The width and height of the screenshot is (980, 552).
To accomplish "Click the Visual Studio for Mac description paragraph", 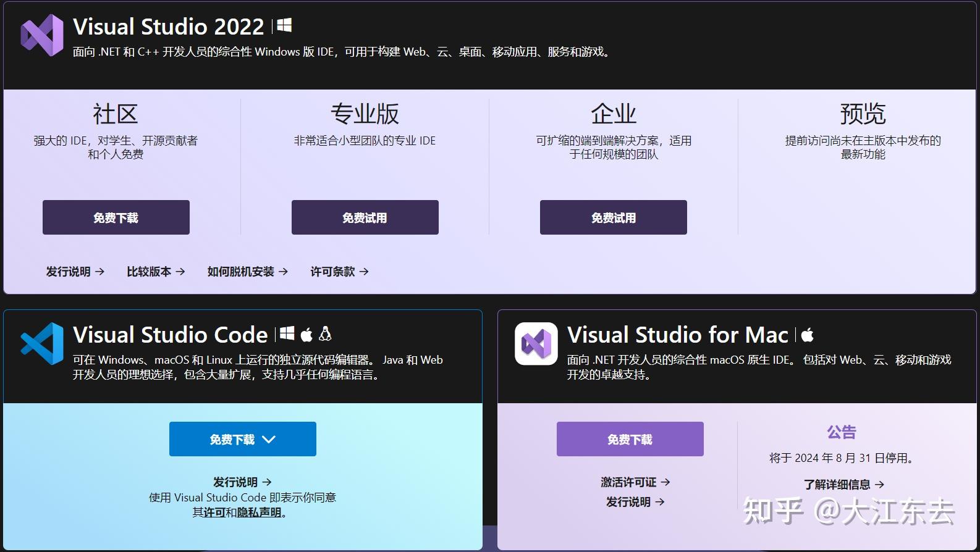I will [x=759, y=367].
